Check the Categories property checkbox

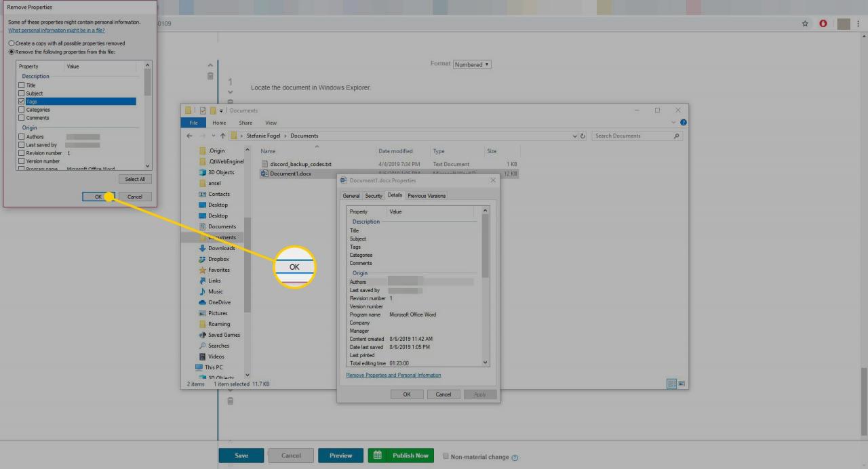point(22,110)
